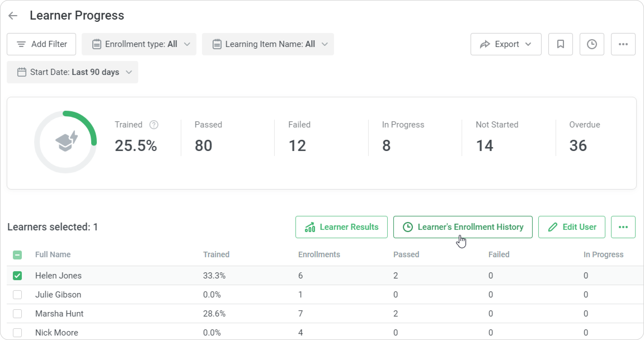Open the clock schedule icon button
Screen dimensions: 644x340
pos(592,44)
